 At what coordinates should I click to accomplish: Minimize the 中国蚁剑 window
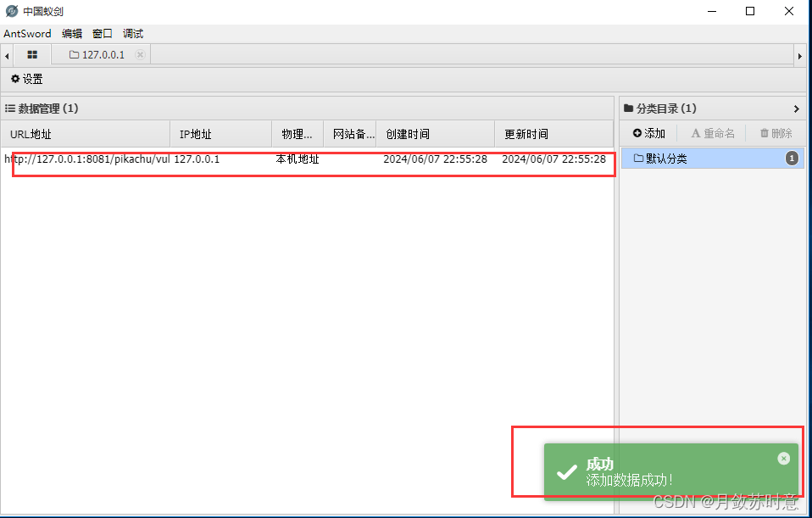(712, 11)
